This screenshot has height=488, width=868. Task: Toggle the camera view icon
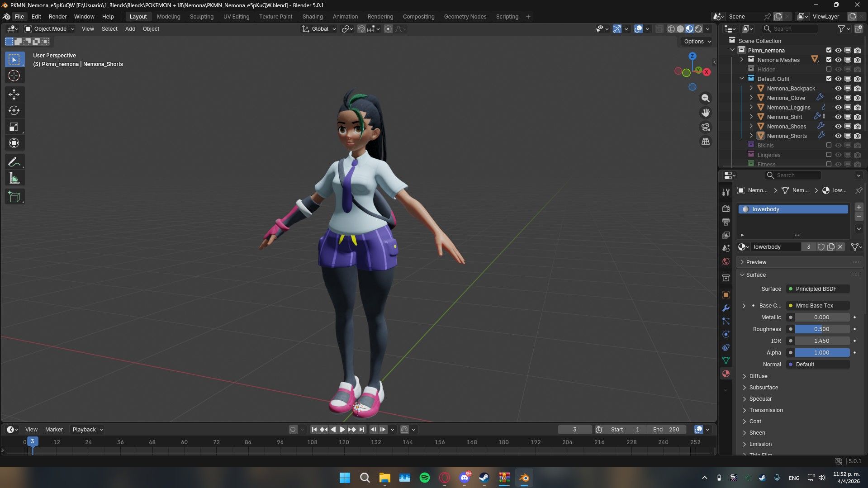(x=705, y=127)
